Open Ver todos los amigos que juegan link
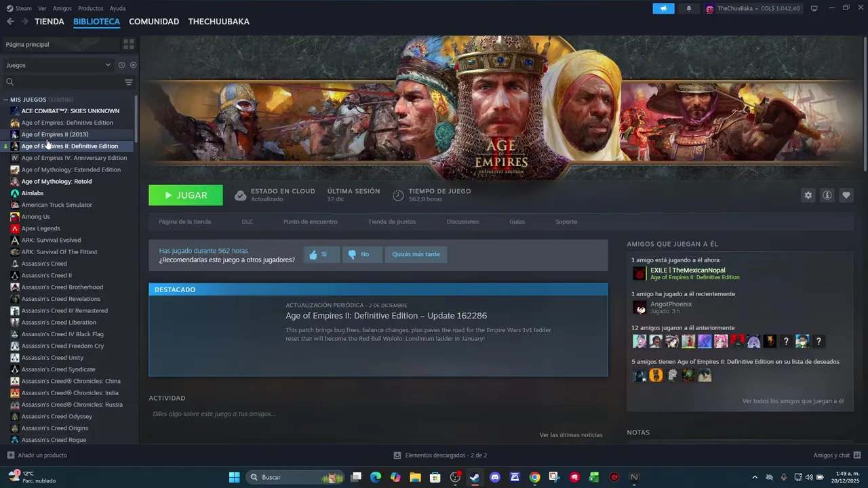The image size is (868, 488). click(x=793, y=401)
